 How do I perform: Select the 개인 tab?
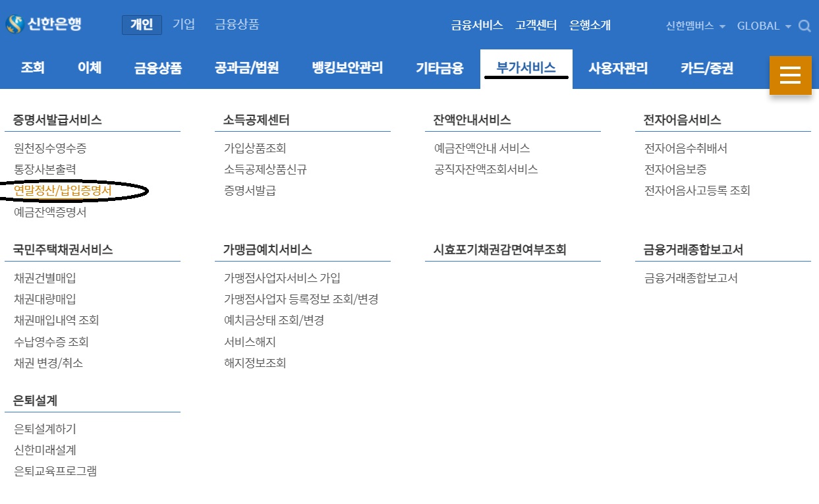tap(142, 25)
